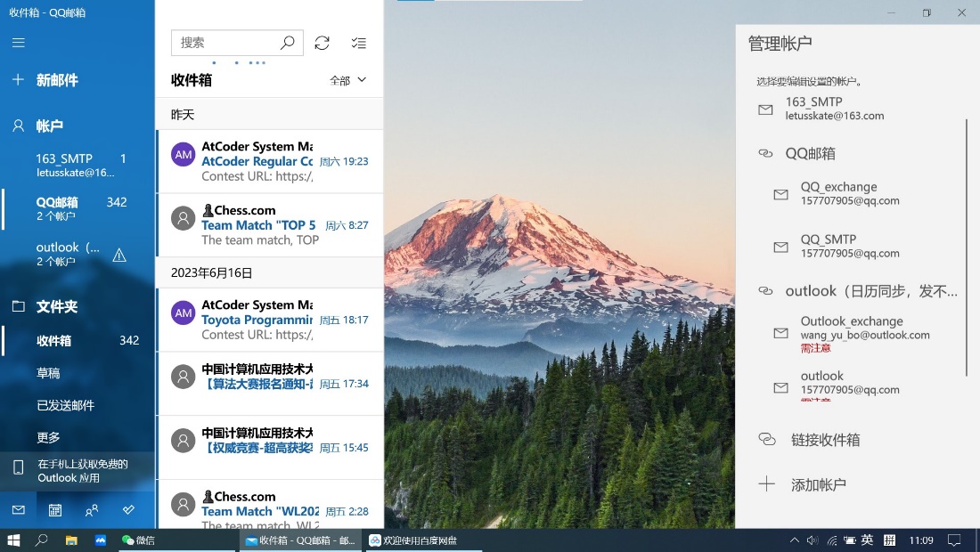Switch to To Do checkmark icon
The height and width of the screenshot is (552, 980).
(x=128, y=510)
